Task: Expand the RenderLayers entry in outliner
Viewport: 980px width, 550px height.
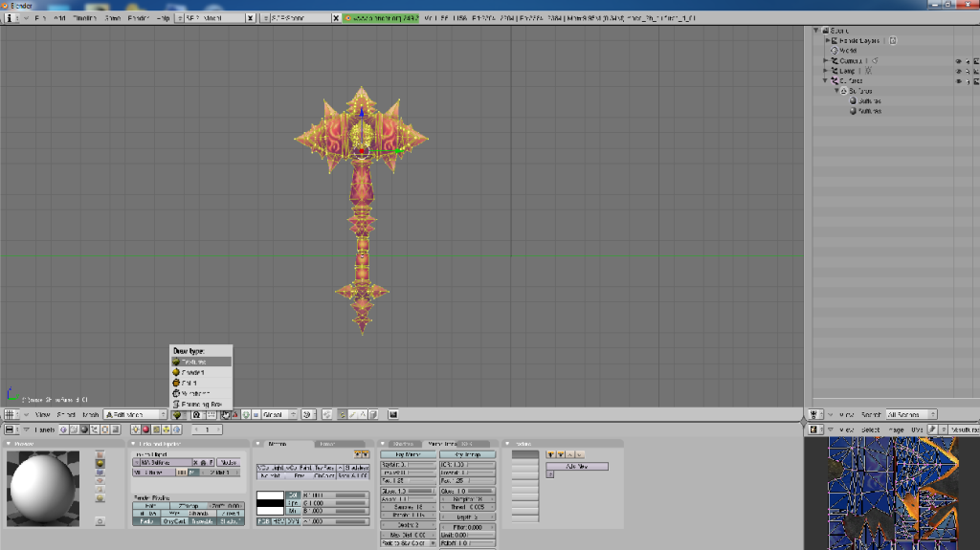Action: pyautogui.click(x=828, y=40)
